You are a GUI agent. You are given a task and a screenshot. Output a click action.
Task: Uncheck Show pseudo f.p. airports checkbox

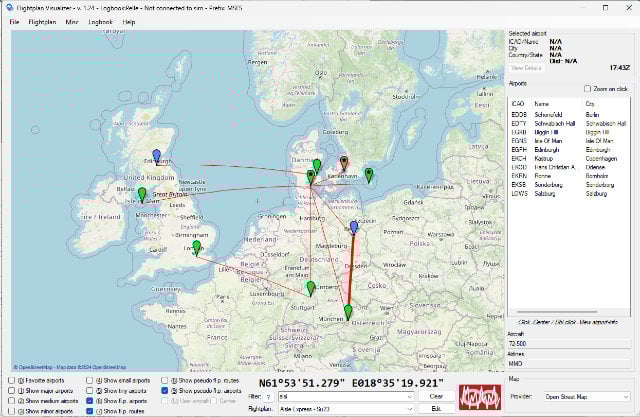[164, 390]
